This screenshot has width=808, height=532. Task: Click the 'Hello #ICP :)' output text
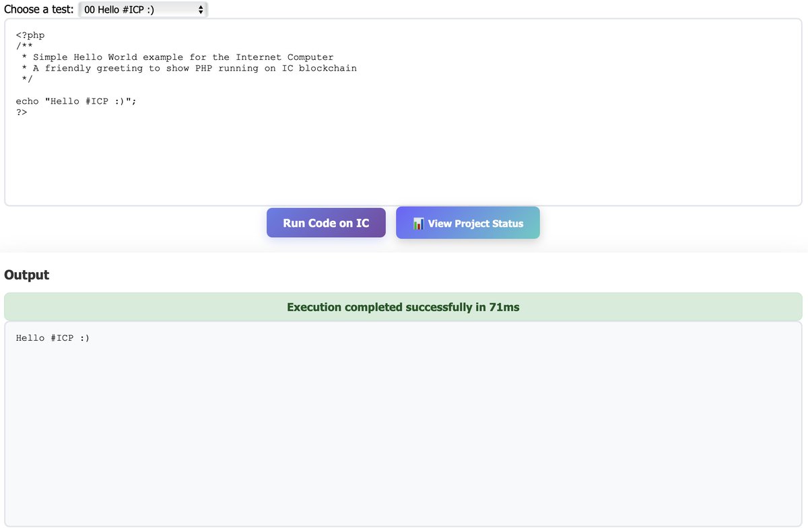pyautogui.click(x=53, y=337)
